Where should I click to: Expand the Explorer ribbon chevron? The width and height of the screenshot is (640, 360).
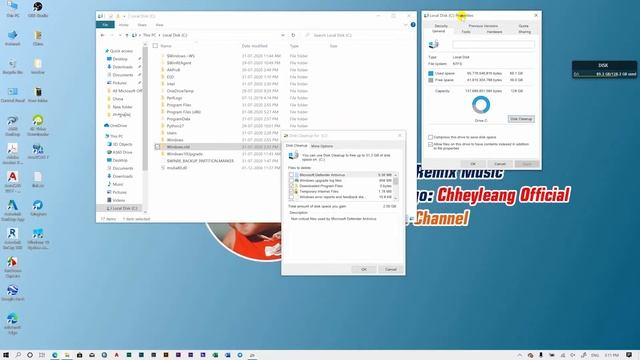coord(405,25)
